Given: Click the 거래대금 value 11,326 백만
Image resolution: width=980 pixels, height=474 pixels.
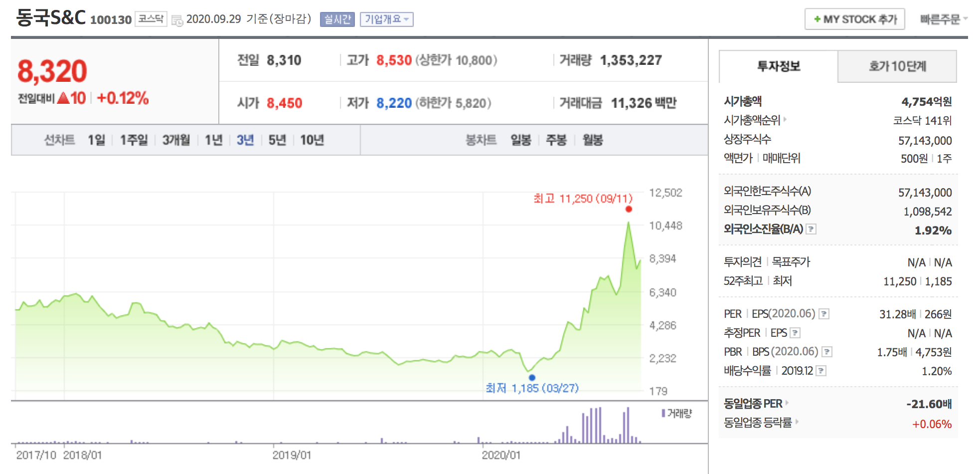Looking at the screenshot, I should click(644, 103).
